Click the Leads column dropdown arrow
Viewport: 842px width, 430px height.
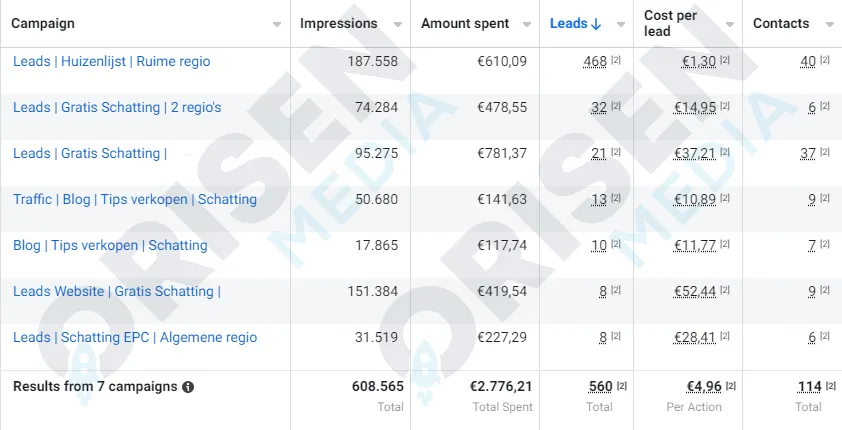coord(621,25)
